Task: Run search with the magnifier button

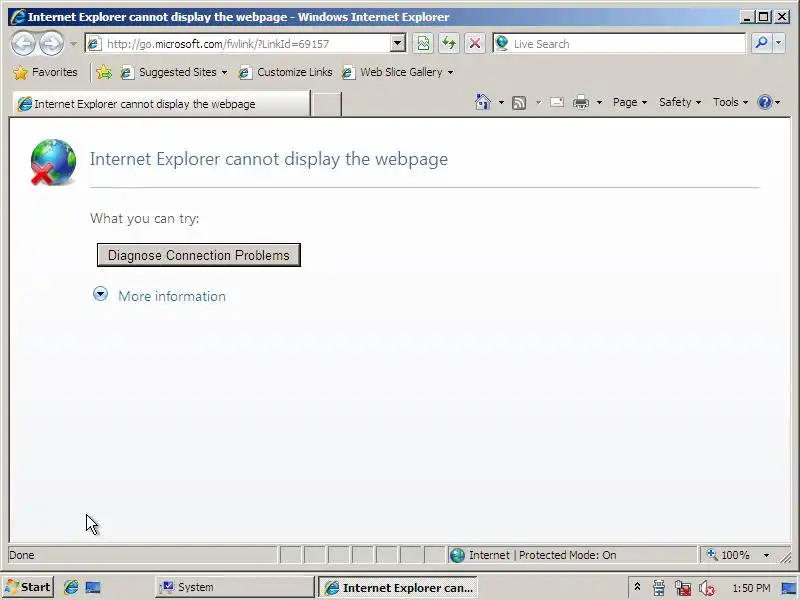Action: (761, 44)
